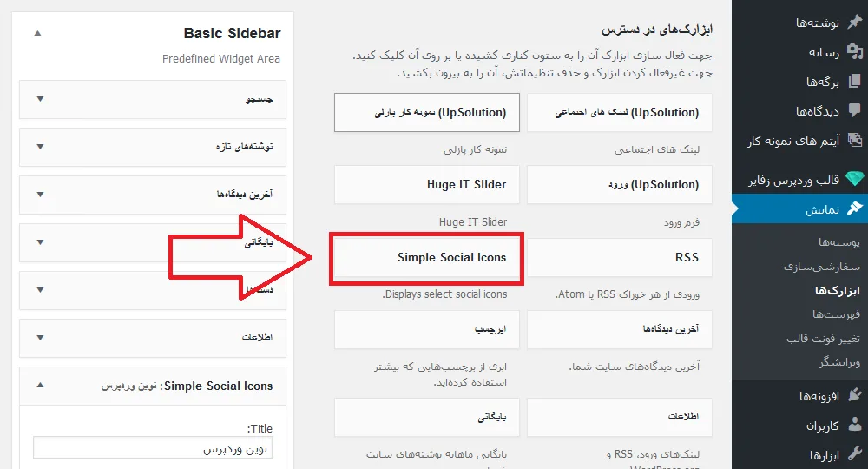Click the pin icon beside نوشته‌ها
This screenshot has height=469, width=868.
point(855,23)
